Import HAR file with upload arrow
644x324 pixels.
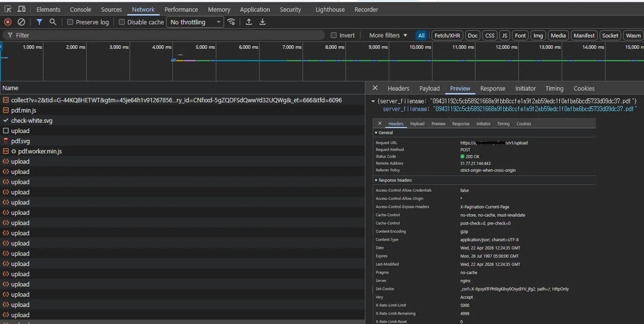click(x=249, y=22)
